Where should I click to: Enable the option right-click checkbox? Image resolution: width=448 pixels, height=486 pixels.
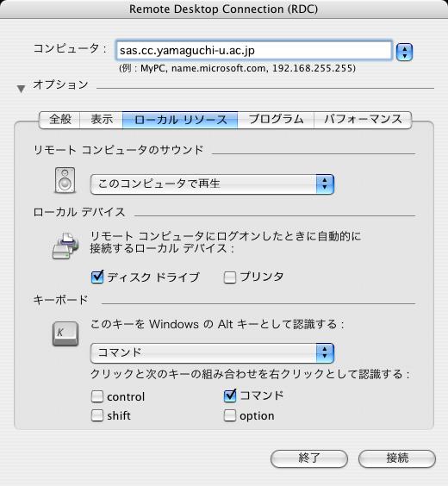[230, 415]
